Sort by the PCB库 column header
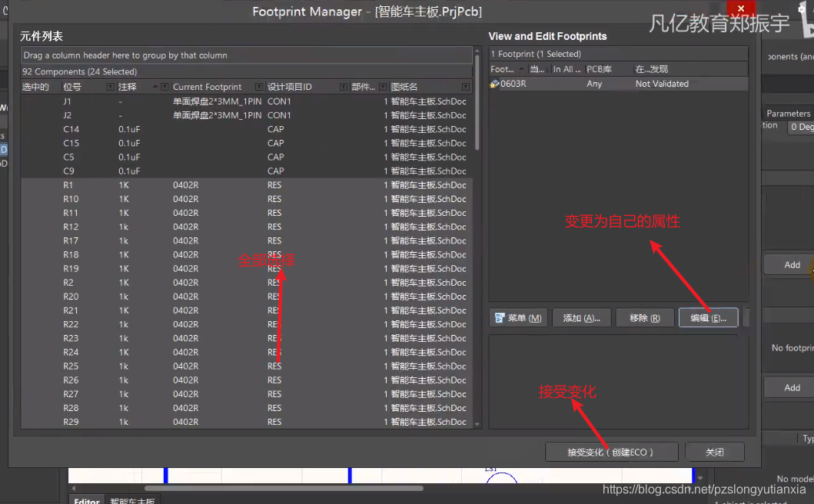This screenshot has height=504, width=814. click(599, 69)
